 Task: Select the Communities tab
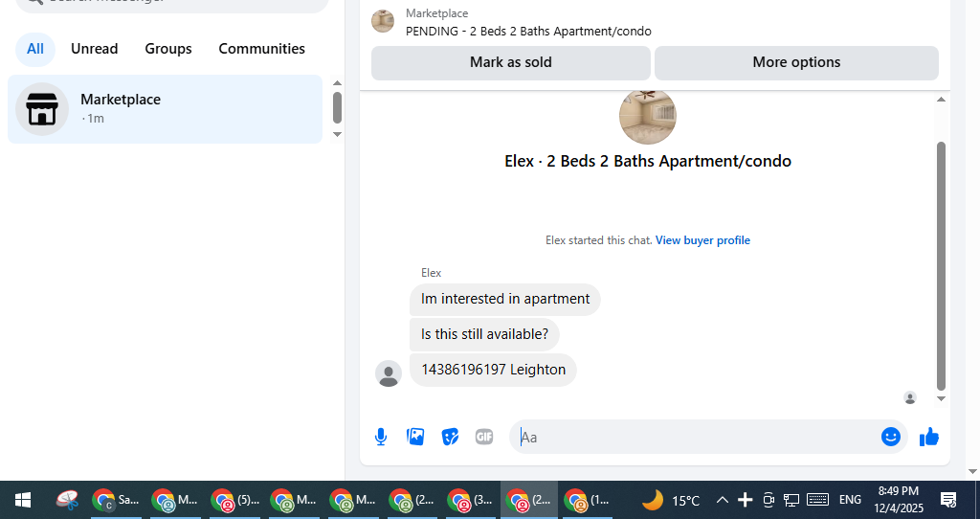tap(262, 49)
